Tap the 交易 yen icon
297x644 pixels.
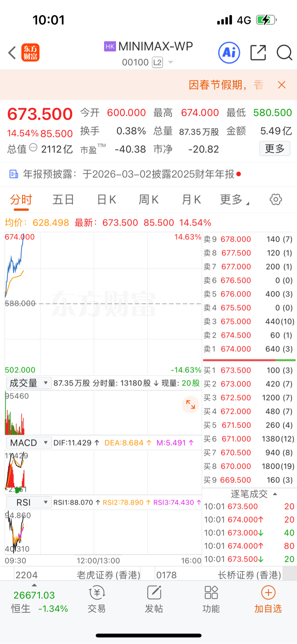[97, 592]
